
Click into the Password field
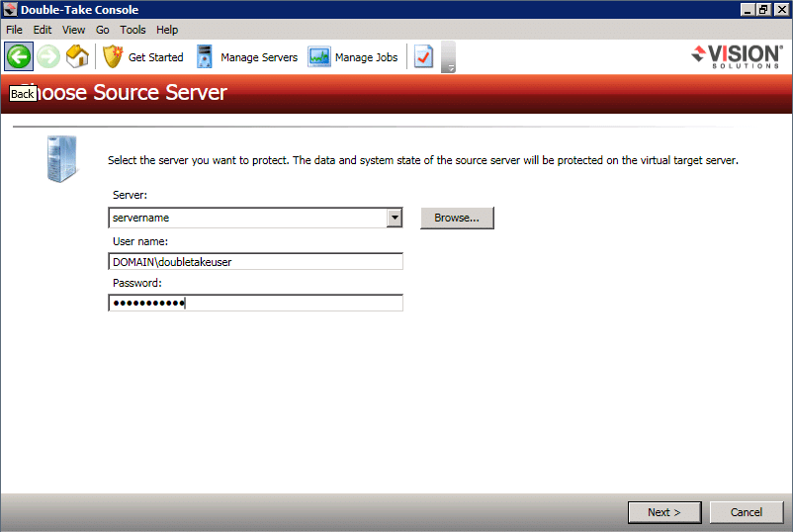[255, 303]
